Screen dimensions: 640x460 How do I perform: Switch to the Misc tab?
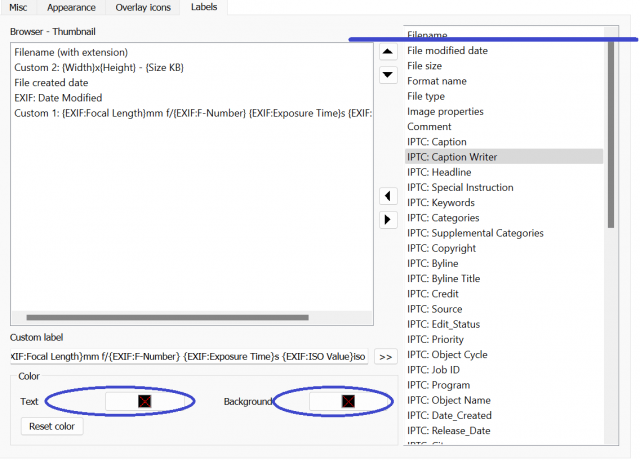click(18, 7)
